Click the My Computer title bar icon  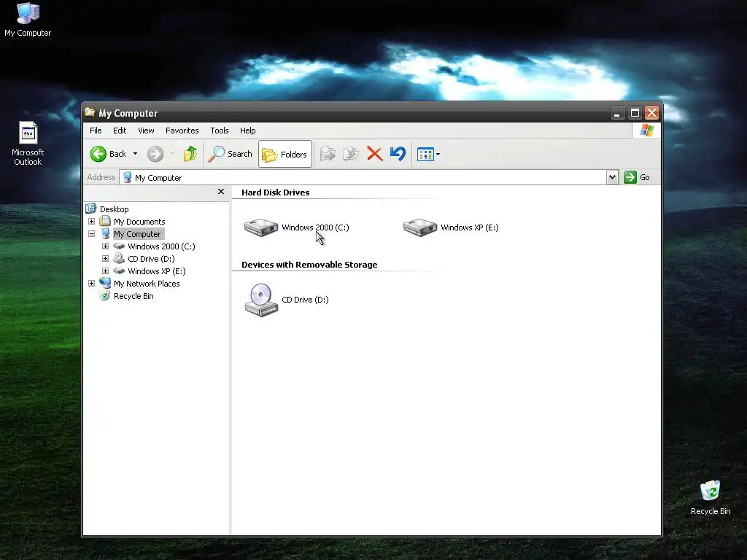[x=90, y=112]
